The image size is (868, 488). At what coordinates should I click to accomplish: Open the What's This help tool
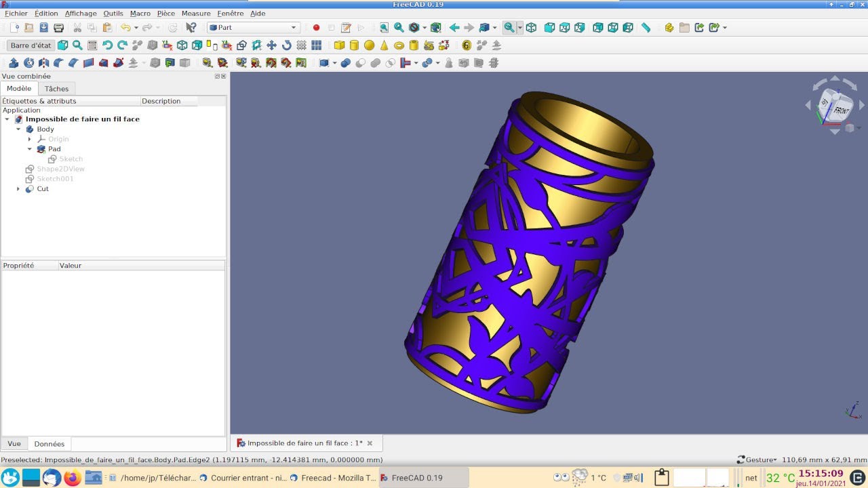point(191,28)
